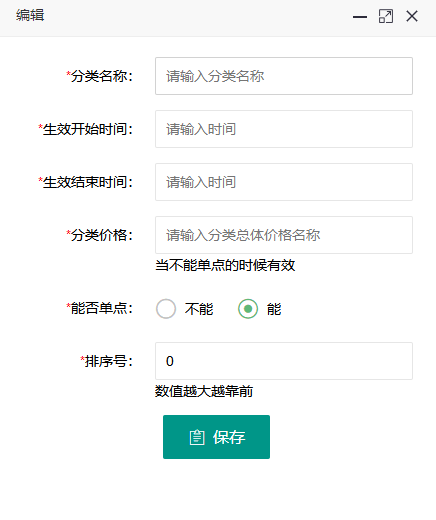Save the form with the 保存 button
436x520 pixels.
point(216,437)
